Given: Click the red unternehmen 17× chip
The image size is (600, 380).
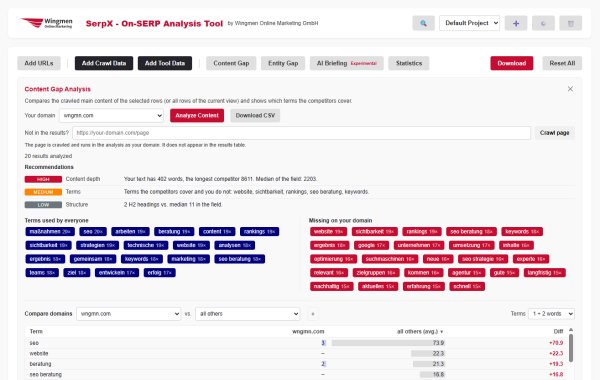Looking at the screenshot, I should [419, 245].
